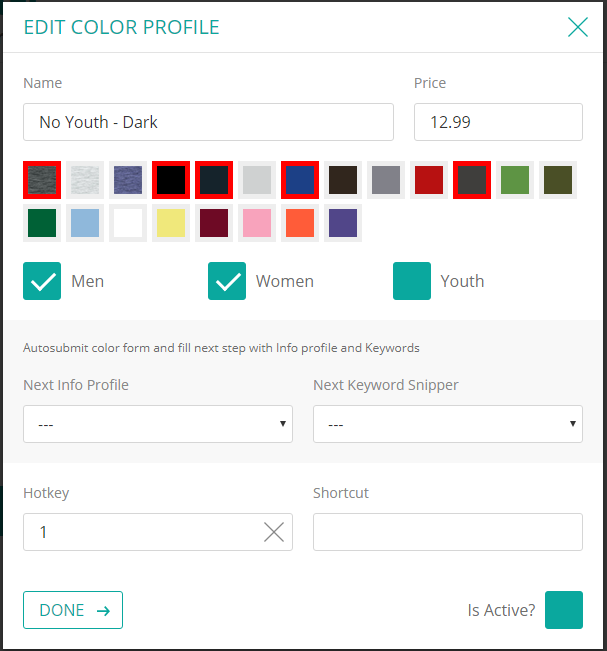
Task: Expand the Next Keyword Snipper dropdown
Action: [x=447, y=424]
